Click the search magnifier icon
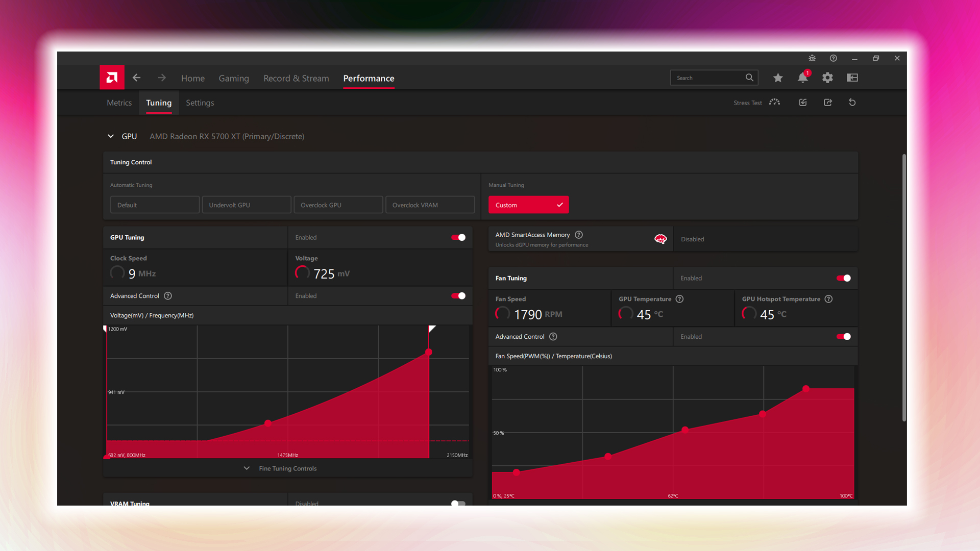 749,78
